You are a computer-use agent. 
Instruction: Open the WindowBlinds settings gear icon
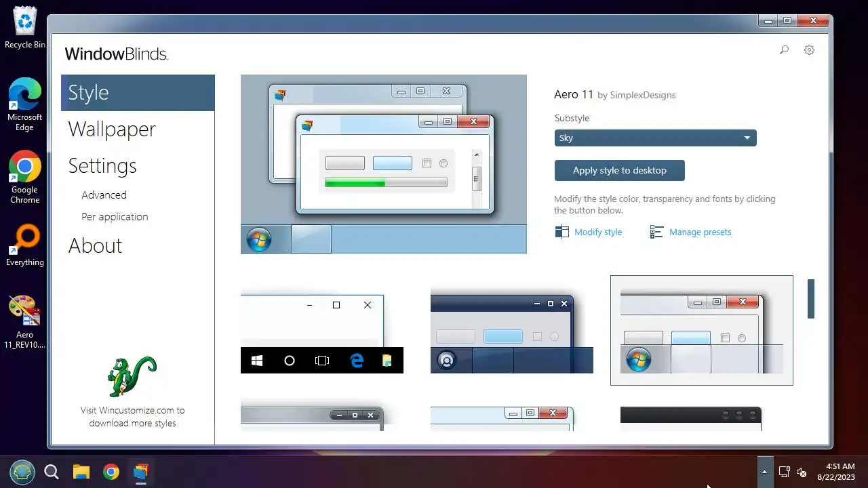pos(809,49)
